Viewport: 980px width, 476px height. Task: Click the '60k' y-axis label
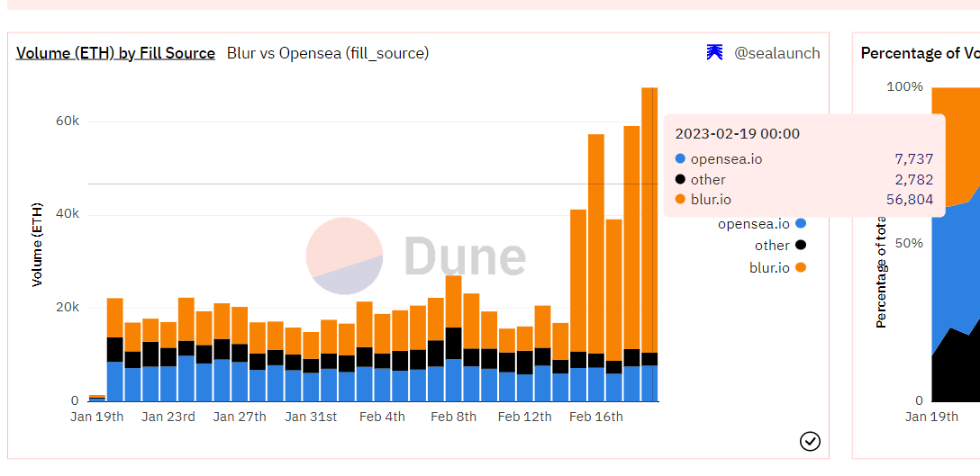pos(67,121)
